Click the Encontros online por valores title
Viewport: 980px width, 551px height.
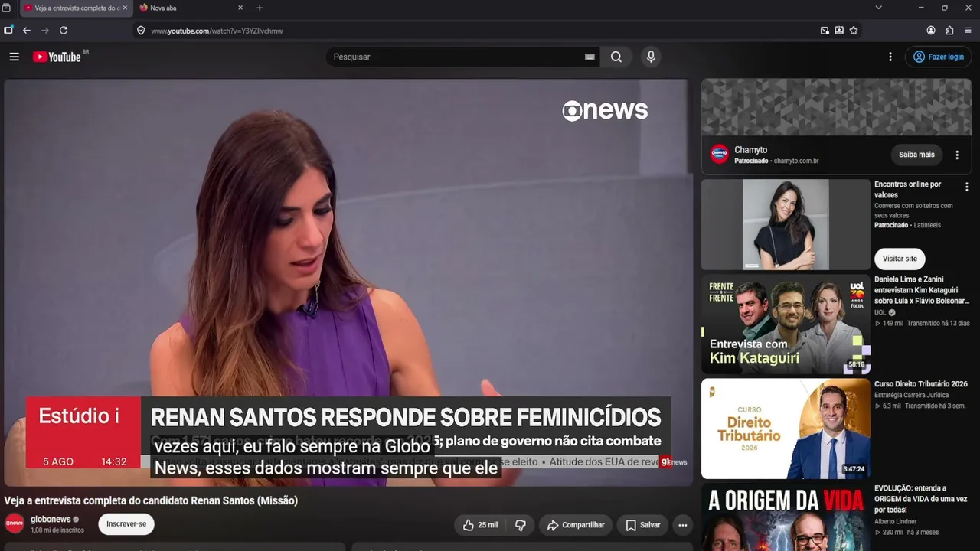pyautogui.click(x=908, y=190)
